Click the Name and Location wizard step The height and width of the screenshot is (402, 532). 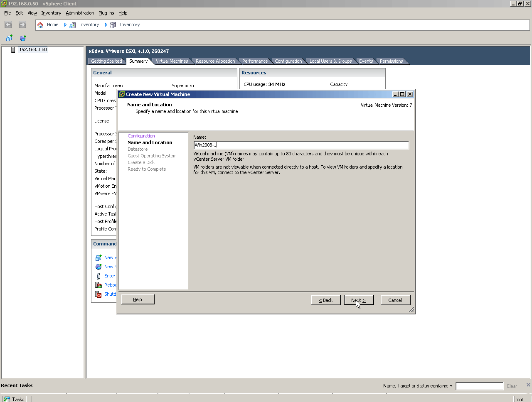[150, 143]
